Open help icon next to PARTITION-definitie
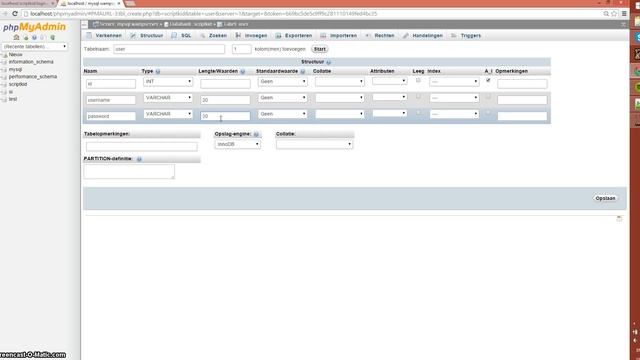This screenshot has height=360, width=640. click(x=139, y=159)
